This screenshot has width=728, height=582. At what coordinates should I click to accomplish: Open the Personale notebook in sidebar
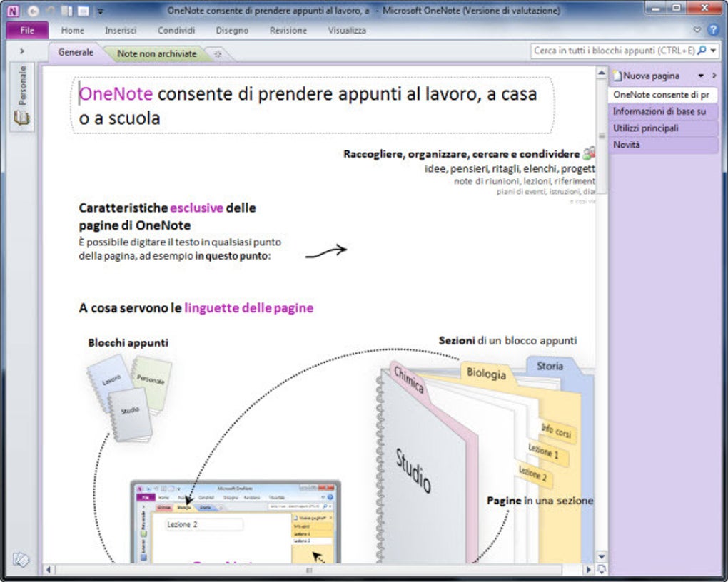pos(22,96)
